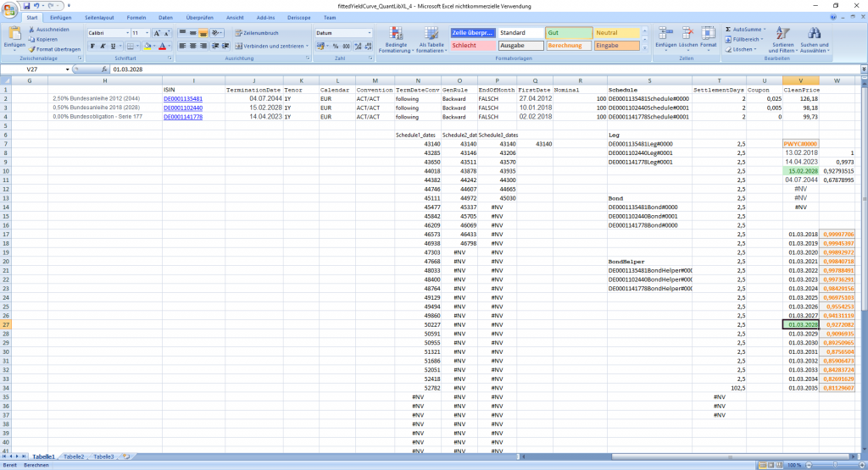This screenshot has height=470, width=868.
Task: Click the Einfügen paste icon
Action: tap(14, 36)
